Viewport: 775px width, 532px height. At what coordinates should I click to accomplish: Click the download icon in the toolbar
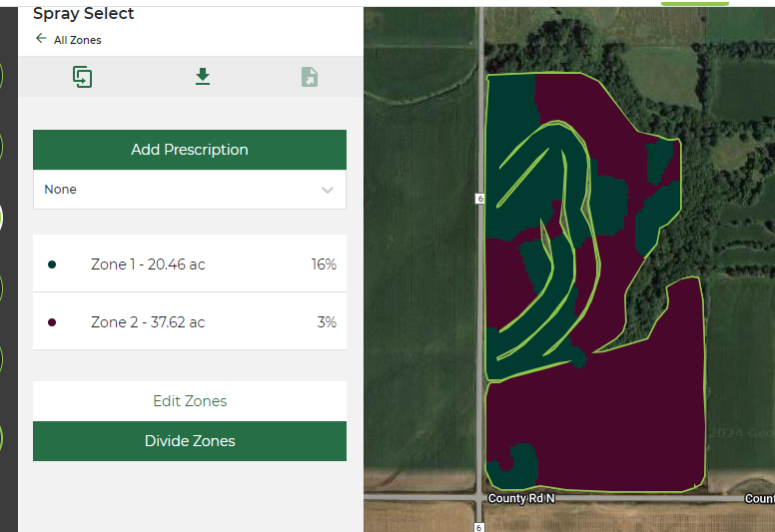(x=203, y=77)
